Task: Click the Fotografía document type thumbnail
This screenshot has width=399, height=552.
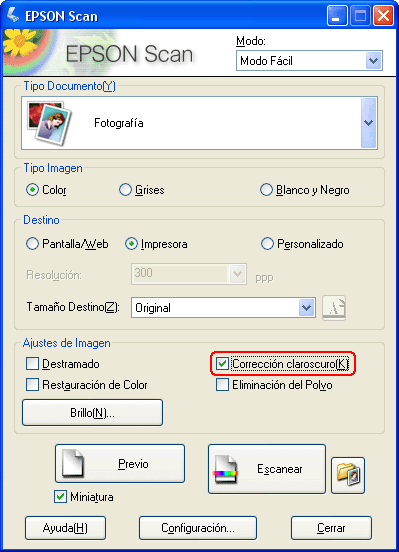Action: click(x=49, y=123)
